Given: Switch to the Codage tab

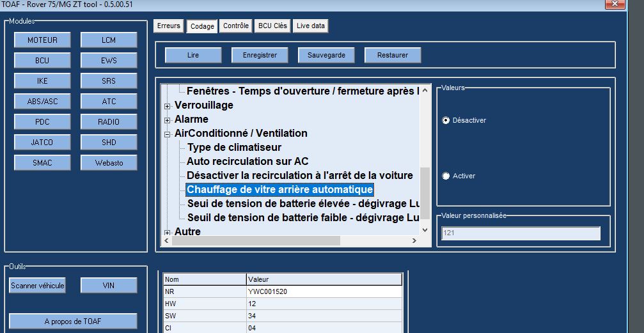Looking at the screenshot, I should 202,26.
